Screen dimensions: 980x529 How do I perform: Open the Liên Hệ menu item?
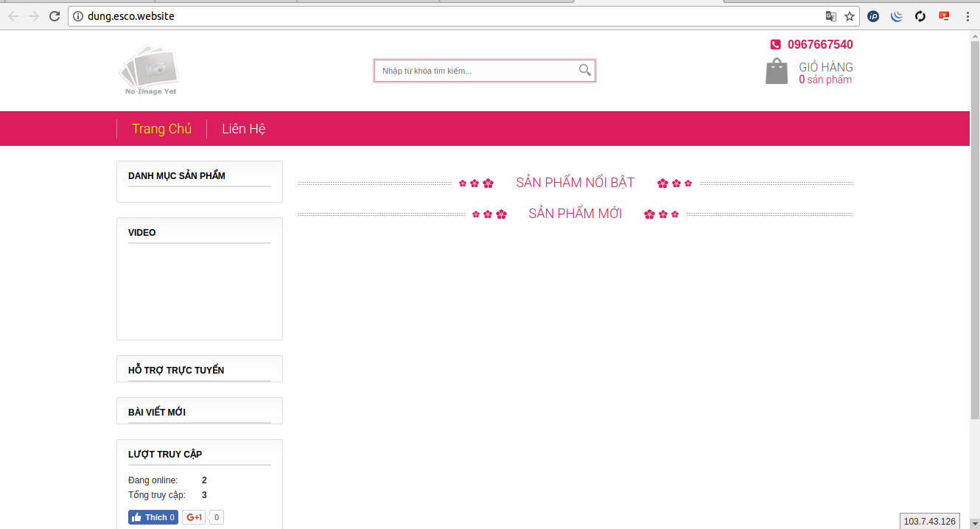coord(243,129)
